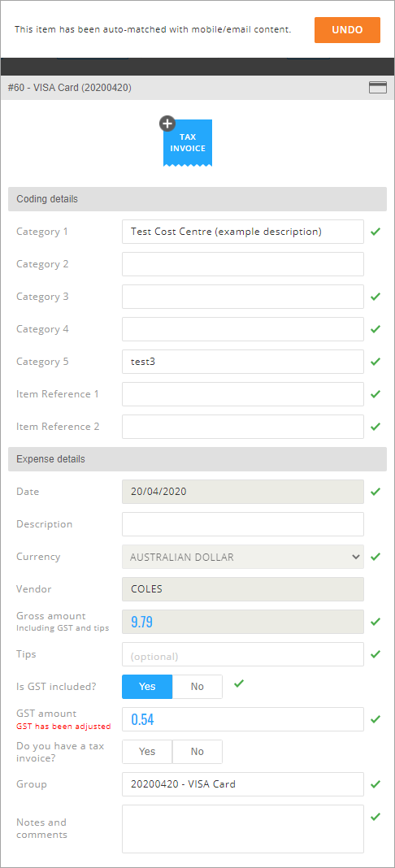The width and height of the screenshot is (395, 868).
Task: Click into the Description input field
Action: click(x=243, y=524)
